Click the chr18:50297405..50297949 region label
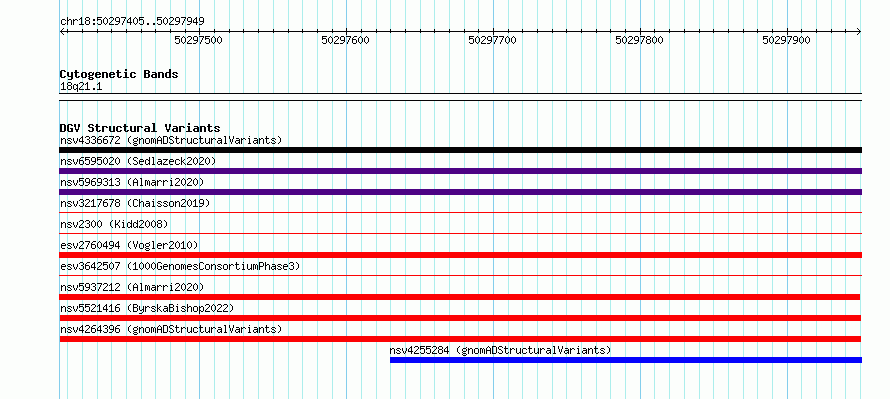 132,22
